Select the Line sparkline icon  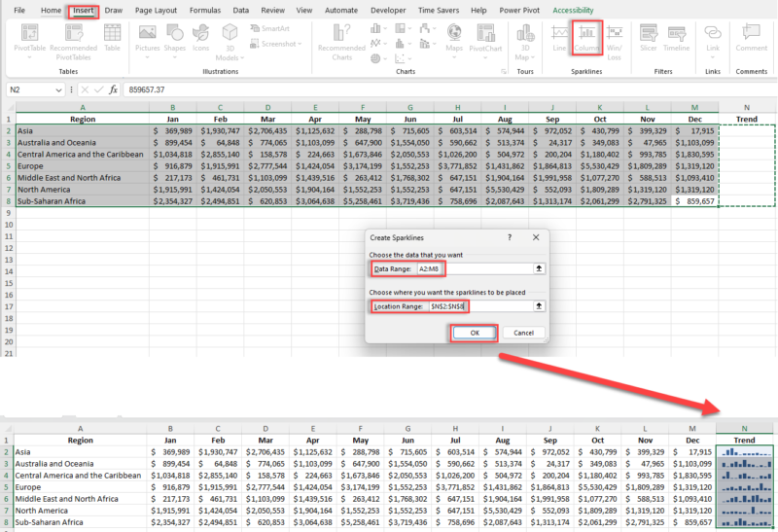tap(559, 38)
